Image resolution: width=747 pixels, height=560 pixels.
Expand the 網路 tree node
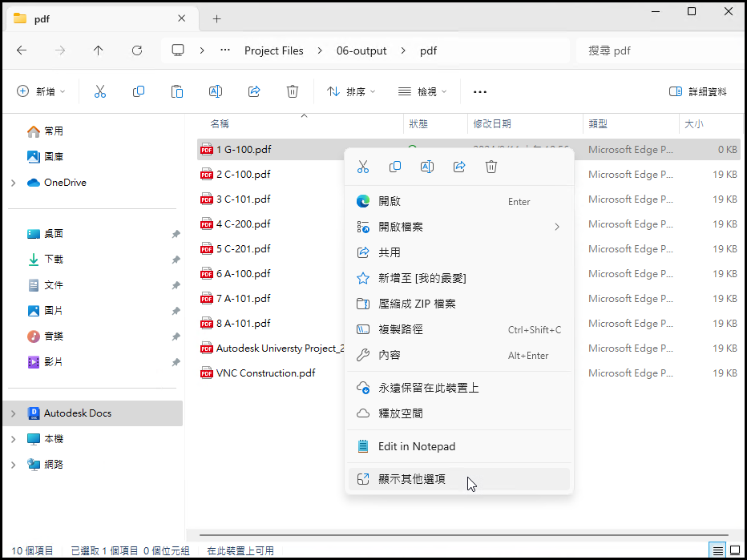[x=14, y=465]
